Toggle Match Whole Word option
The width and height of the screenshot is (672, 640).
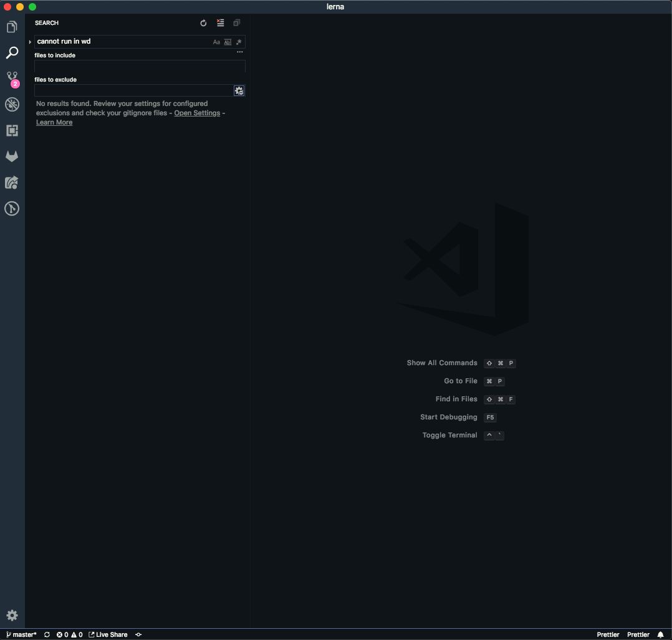(x=228, y=42)
